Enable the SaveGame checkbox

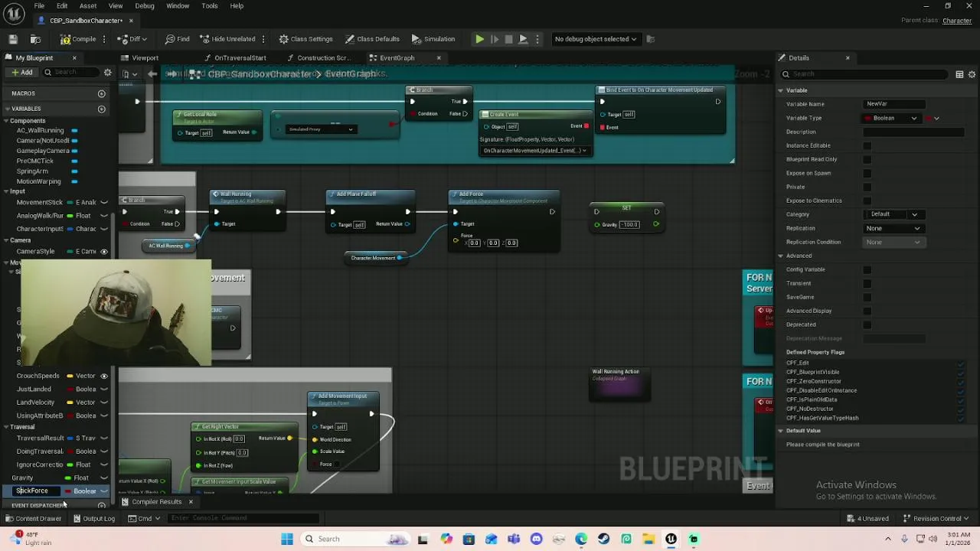[x=867, y=297]
